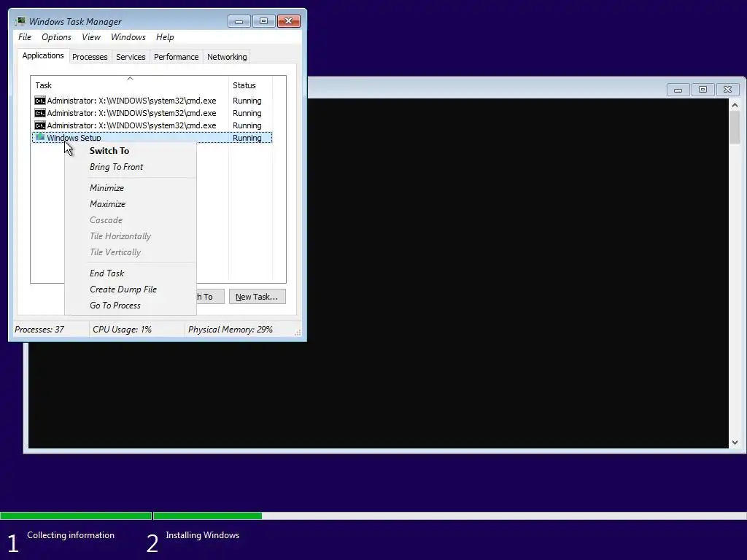This screenshot has width=747, height=560.
Task: Click the console scrollbar thumb
Action: point(735,127)
